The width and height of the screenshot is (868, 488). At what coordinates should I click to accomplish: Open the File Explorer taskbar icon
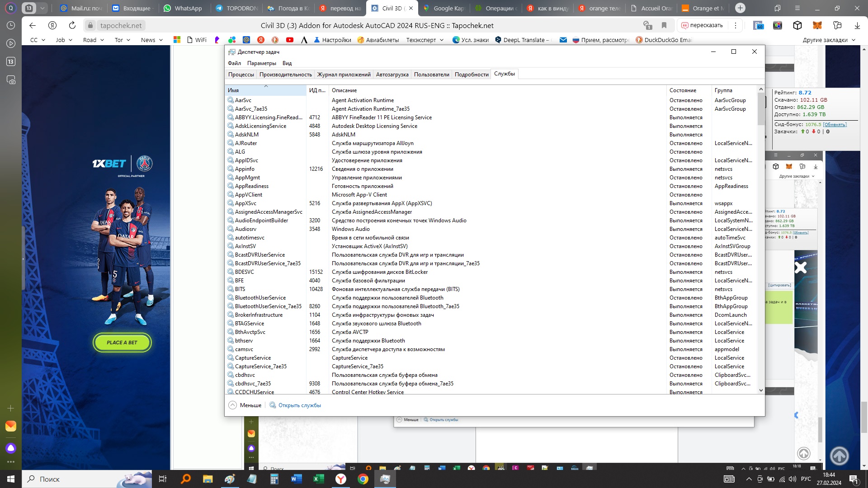click(x=208, y=479)
